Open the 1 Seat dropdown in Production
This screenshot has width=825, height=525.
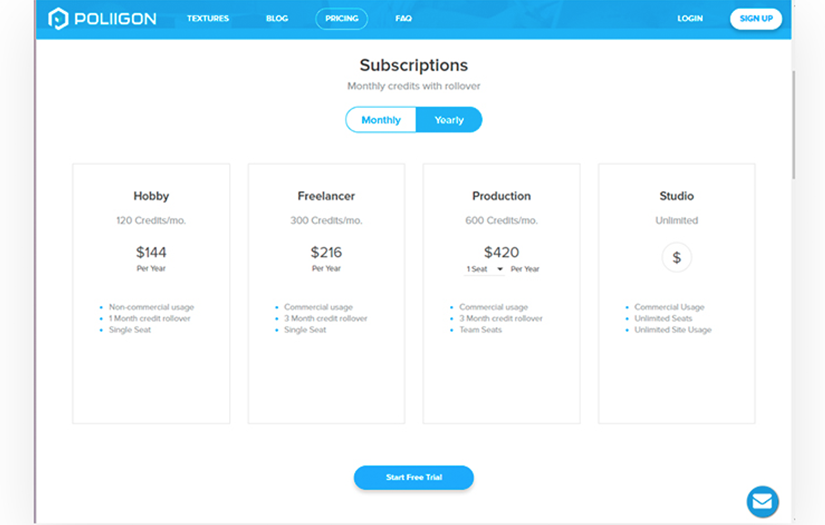click(484, 269)
